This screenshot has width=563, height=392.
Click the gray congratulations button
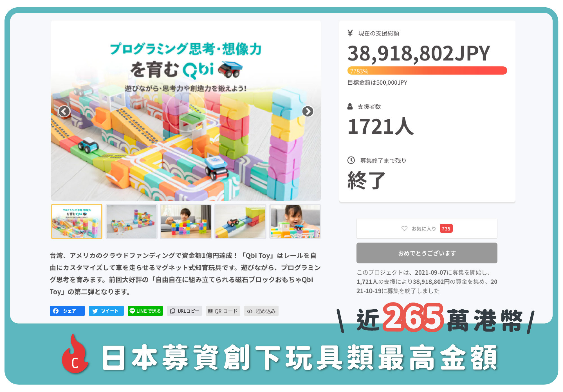tap(427, 253)
